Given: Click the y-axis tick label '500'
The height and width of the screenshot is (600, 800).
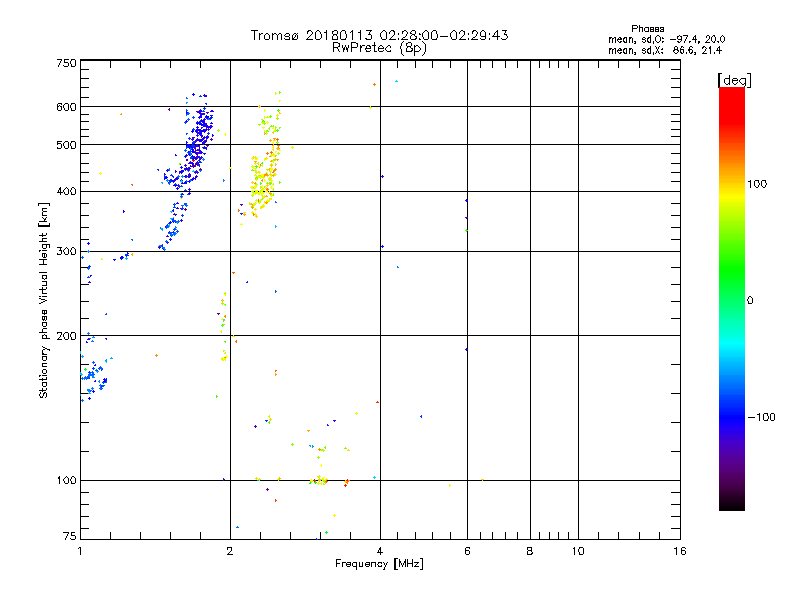Looking at the screenshot, I should (x=67, y=145).
